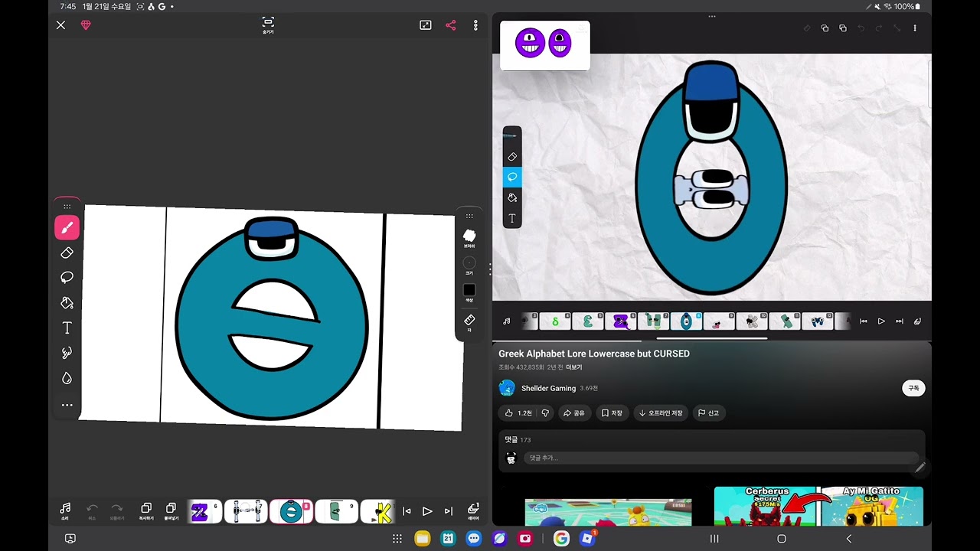Image resolution: width=980 pixels, height=551 pixels.
Task: Share the YouTube video via 공유
Action: [573, 413]
